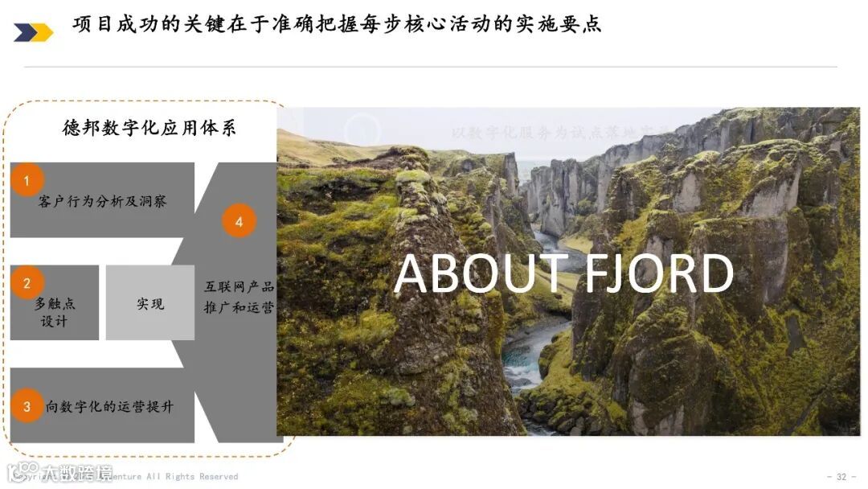The width and height of the screenshot is (868, 489).
Task: Click the 互联网产品推广和运营 label
Action: click(x=239, y=297)
